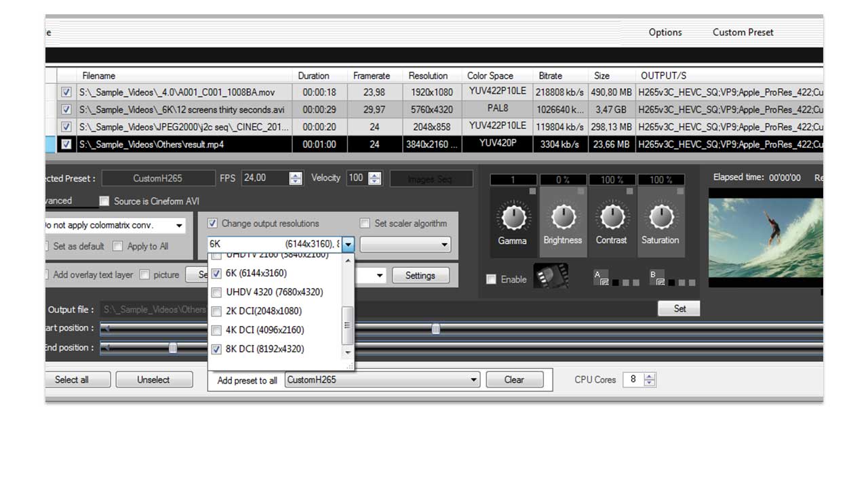
Task: Click the End position slider handle
Action: (173, 348)
